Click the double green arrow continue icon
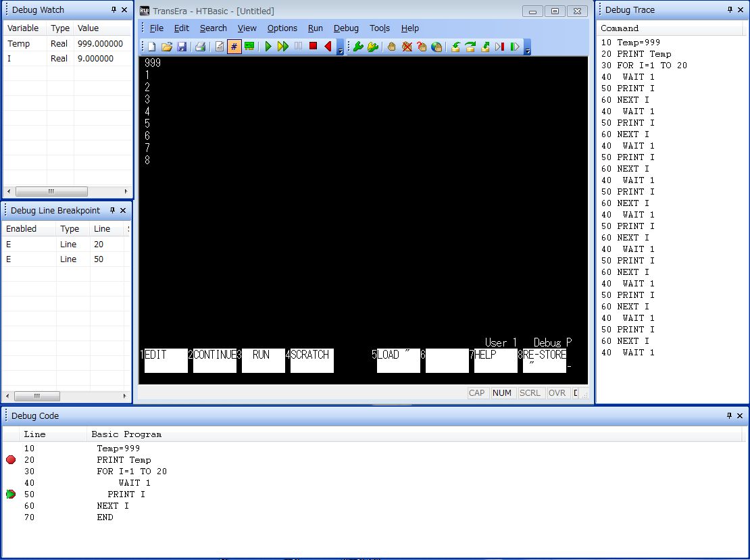This screenshot has width=750, height=560. click(282, 47)
